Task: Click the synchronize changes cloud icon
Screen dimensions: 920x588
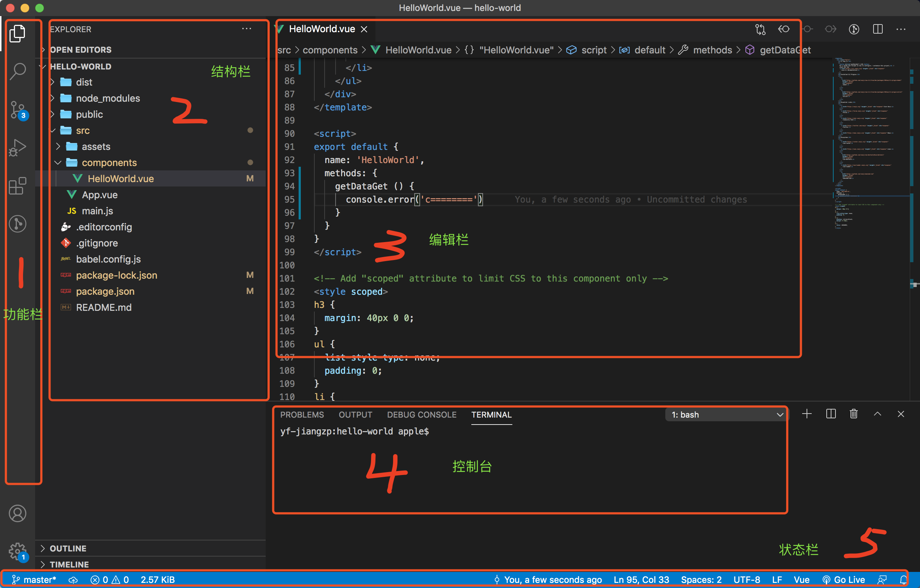Action: [73, 580]
